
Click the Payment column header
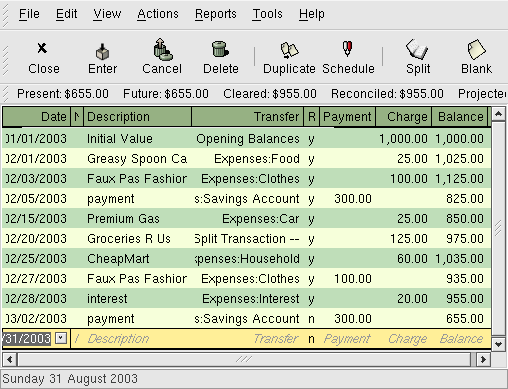pos(347,117)
